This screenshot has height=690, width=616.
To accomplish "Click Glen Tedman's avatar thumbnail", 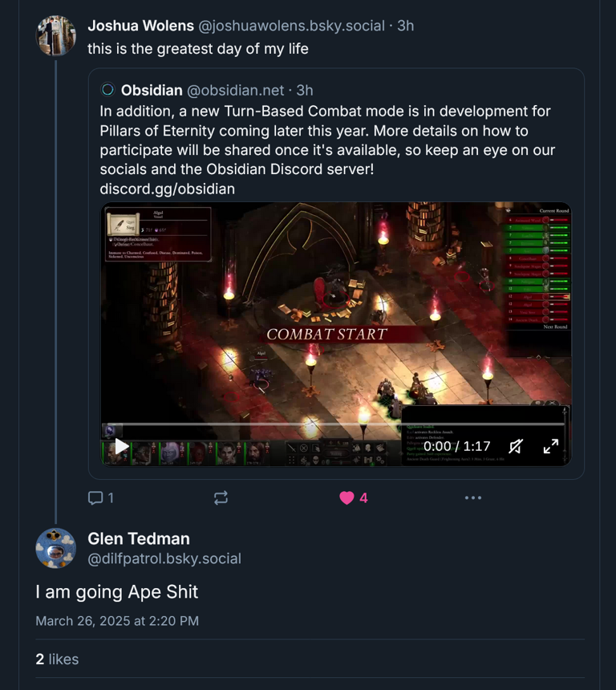I will pyautogui.click(x=56, y=550).
